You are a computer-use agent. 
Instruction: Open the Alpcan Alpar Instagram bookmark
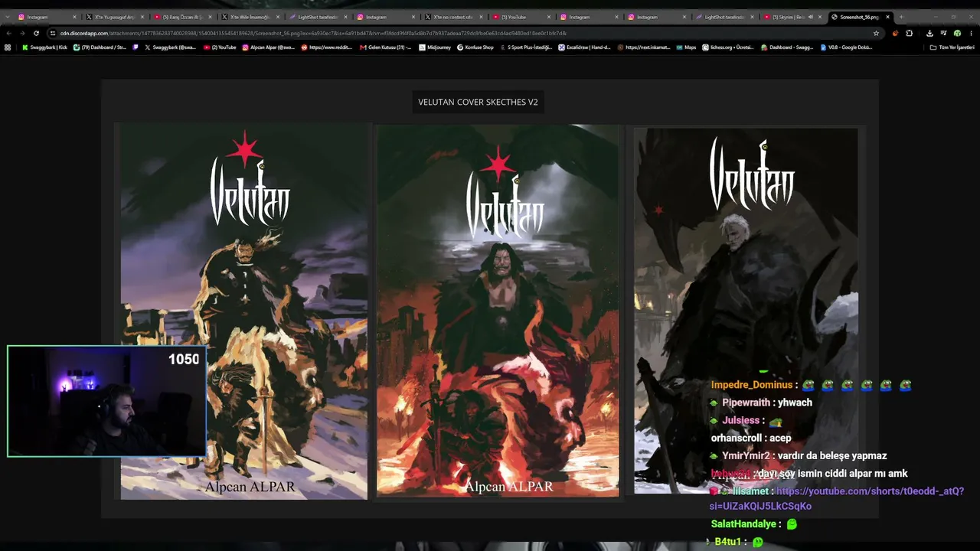click(x=269, y=47)
